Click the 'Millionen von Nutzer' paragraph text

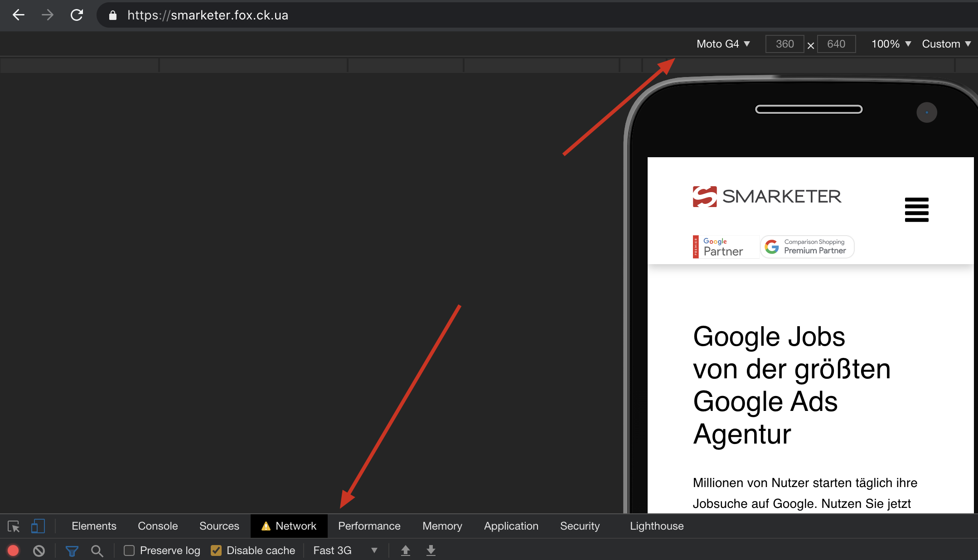point(805,493)
